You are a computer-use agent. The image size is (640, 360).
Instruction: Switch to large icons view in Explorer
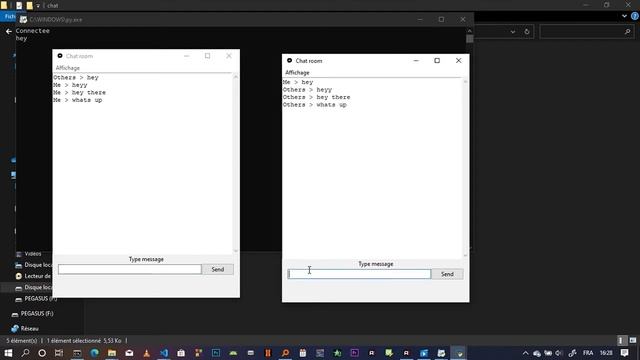coord(633,340)
